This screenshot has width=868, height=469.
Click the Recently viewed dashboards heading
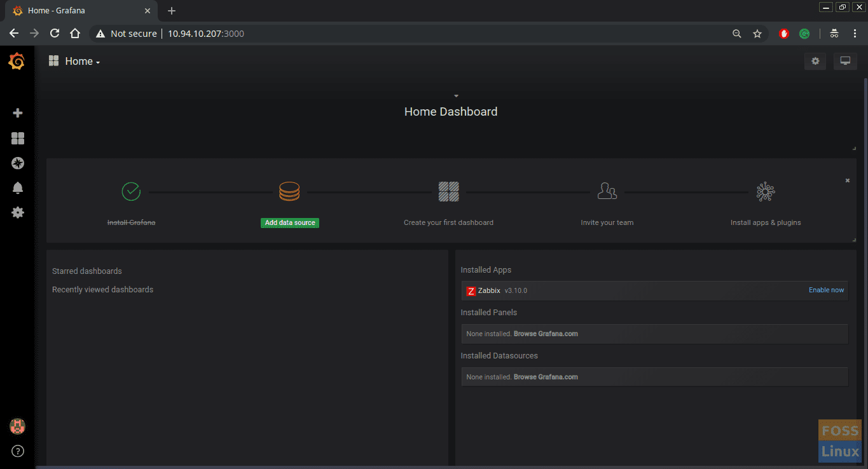coord(103,290)
